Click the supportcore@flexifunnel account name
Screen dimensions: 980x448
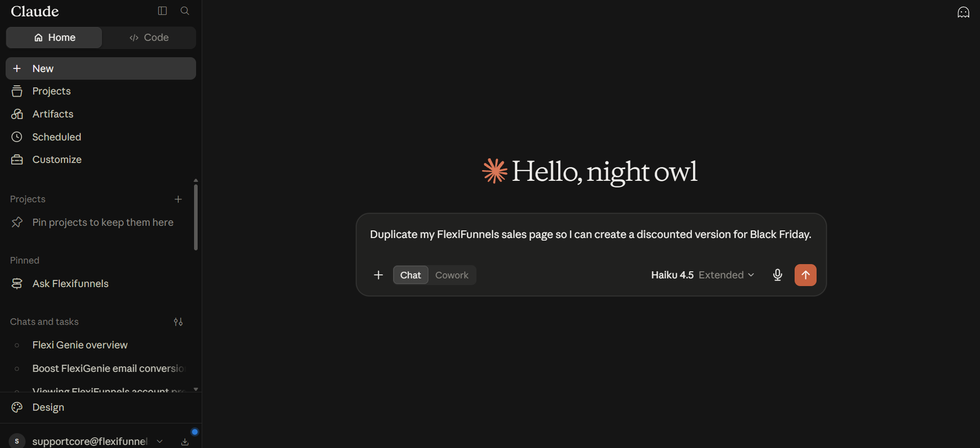[90, 441]
